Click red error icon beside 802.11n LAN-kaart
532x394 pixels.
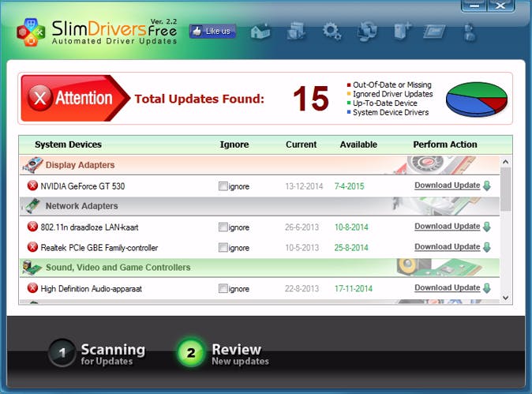click(x=32, y=227)
